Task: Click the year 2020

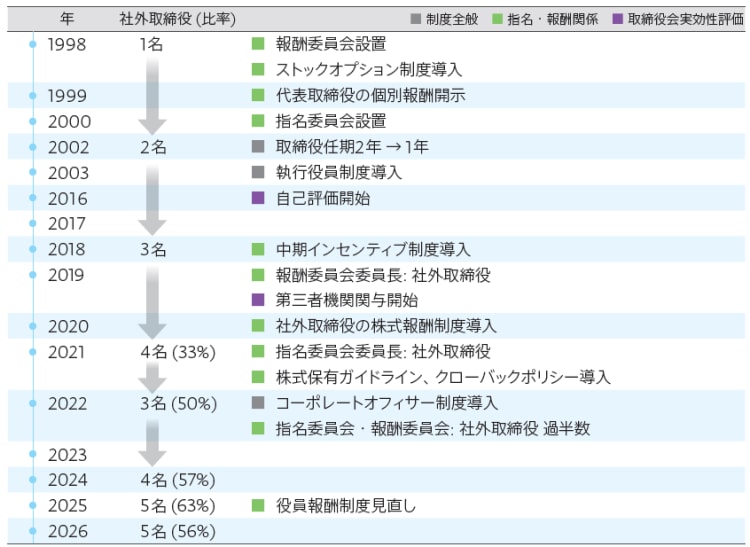Action: 68,327
